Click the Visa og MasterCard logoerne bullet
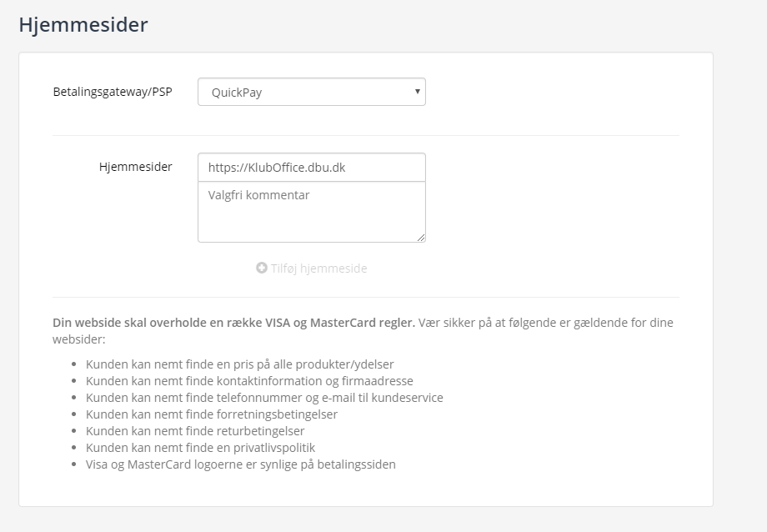 (x=241, y=464)
